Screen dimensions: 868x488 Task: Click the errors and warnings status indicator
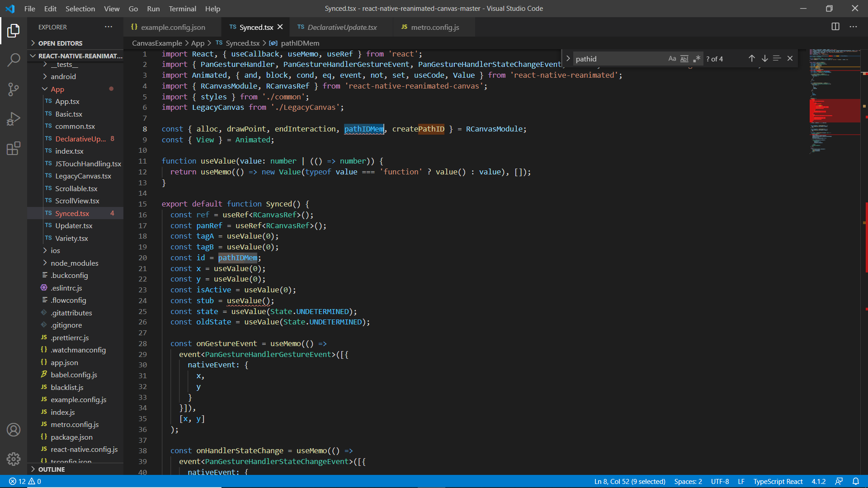[x=25, y=481]
